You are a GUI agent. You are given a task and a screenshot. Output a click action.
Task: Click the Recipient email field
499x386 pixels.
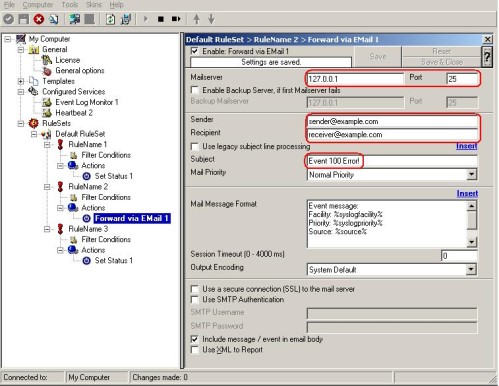392,135
